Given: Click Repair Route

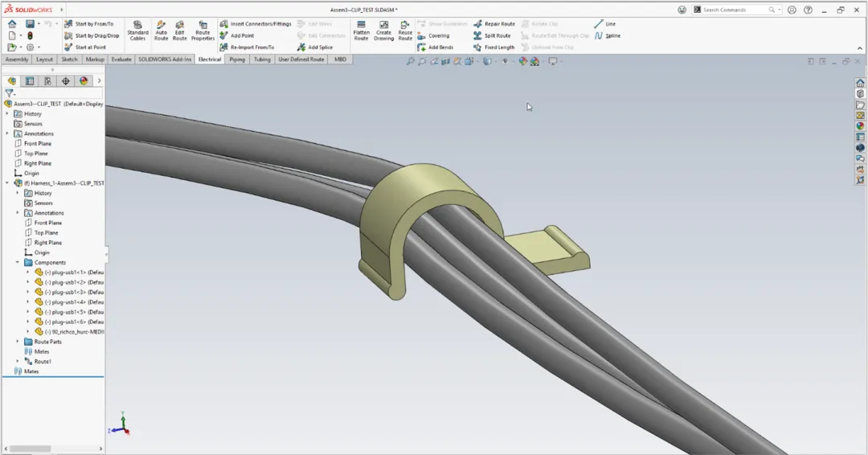Looking at the screenshot, I should click(x=494, y=24).
